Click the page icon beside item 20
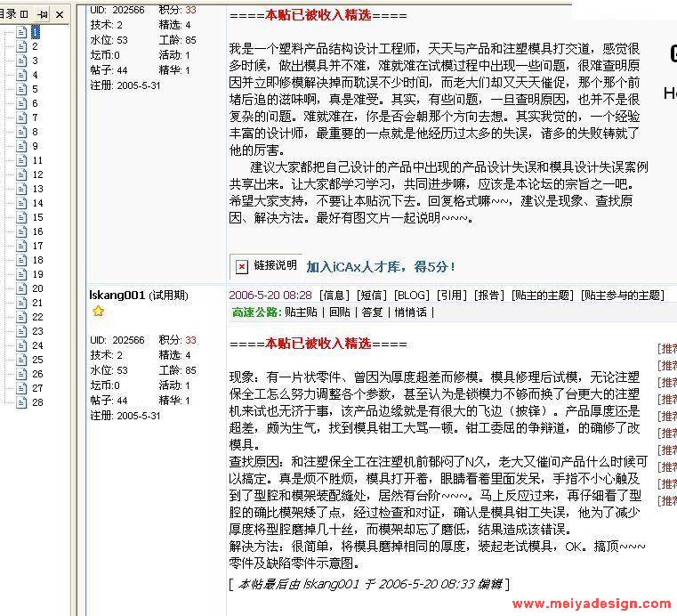The height and width of the screenshot is (616, 677). (x=22, y=288)
